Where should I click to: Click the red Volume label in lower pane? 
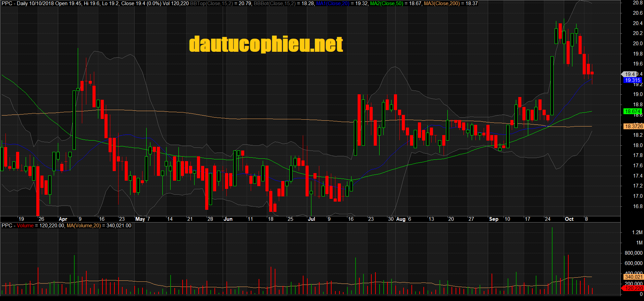(x=25, y=226)
